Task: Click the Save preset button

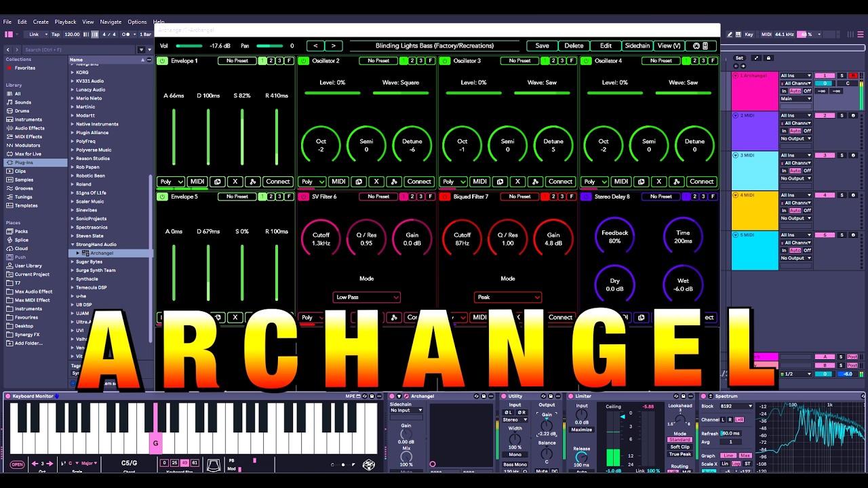Action: (x=542, y=45)
